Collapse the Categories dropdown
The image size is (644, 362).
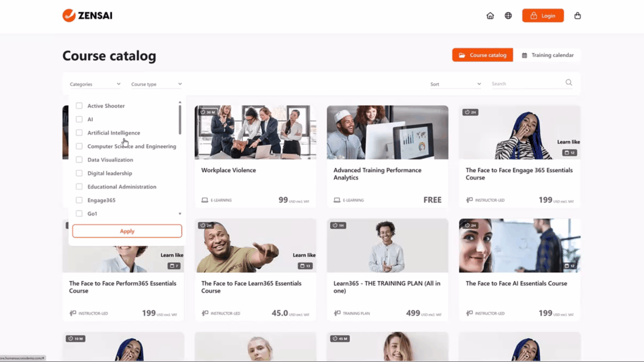(x=95, y=84)
